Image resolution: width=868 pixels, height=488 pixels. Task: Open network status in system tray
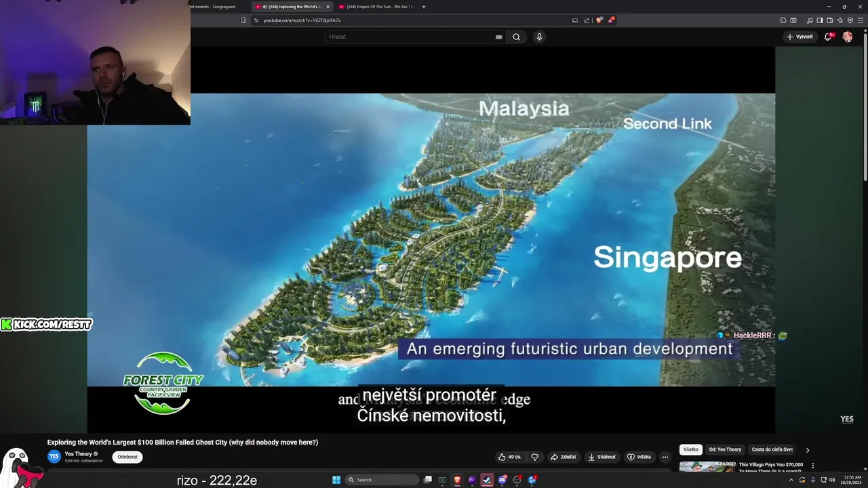824,480
